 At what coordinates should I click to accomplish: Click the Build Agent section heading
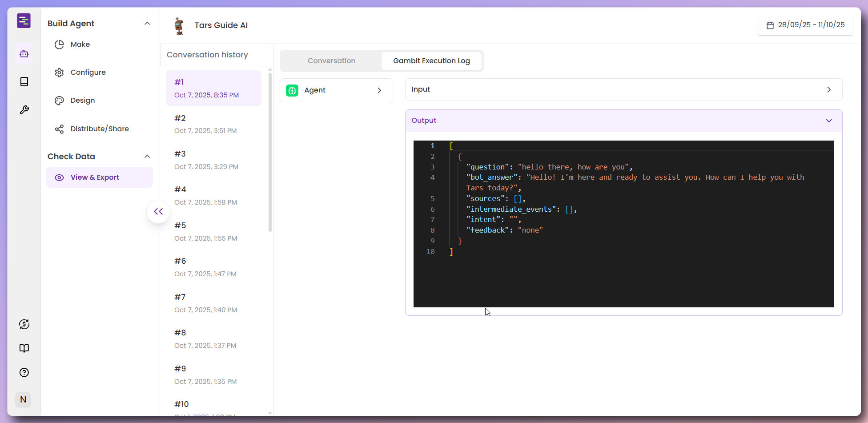71,24
